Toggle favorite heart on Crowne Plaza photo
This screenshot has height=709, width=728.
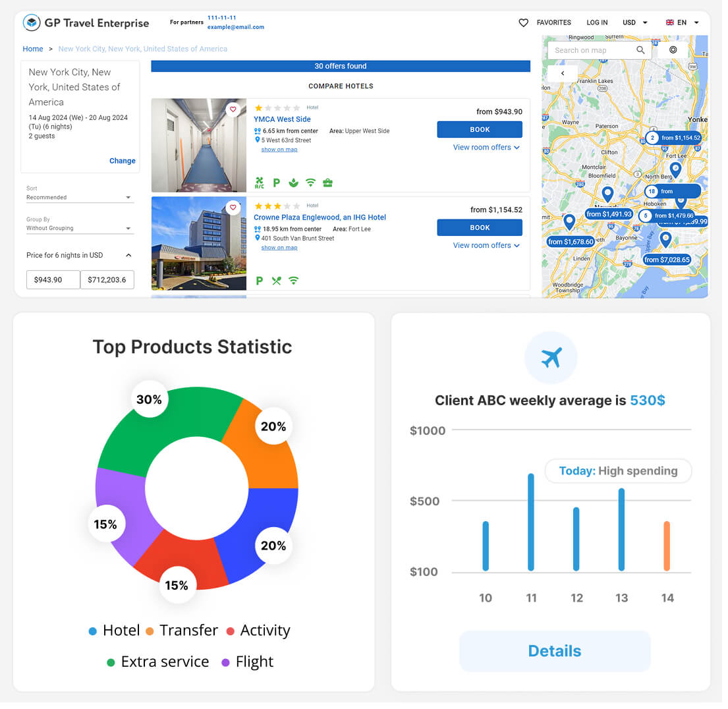coord(233,208)
